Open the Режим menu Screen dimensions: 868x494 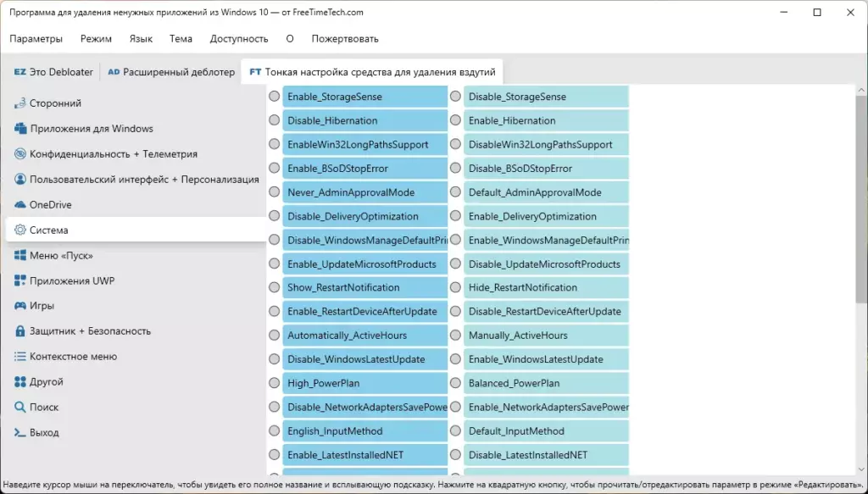tap(96, 39)
